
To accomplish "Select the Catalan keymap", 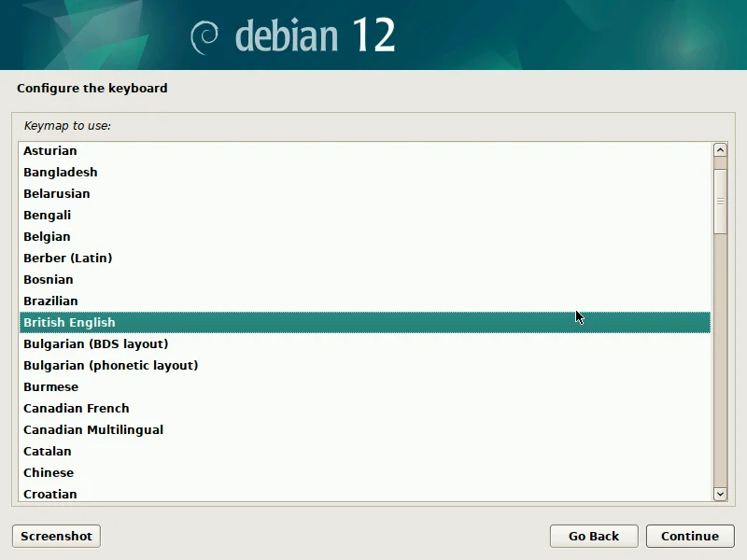I will [x=365, y=451].
